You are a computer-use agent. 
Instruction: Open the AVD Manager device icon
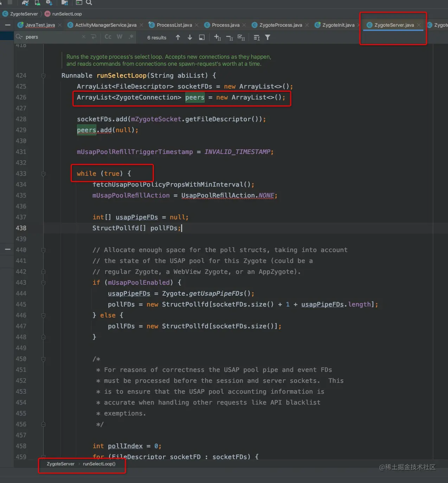tap(37, 2)
